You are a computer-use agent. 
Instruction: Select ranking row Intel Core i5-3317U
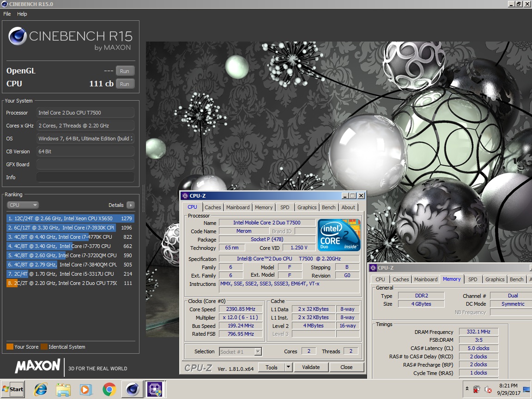[x=70, y=274]
